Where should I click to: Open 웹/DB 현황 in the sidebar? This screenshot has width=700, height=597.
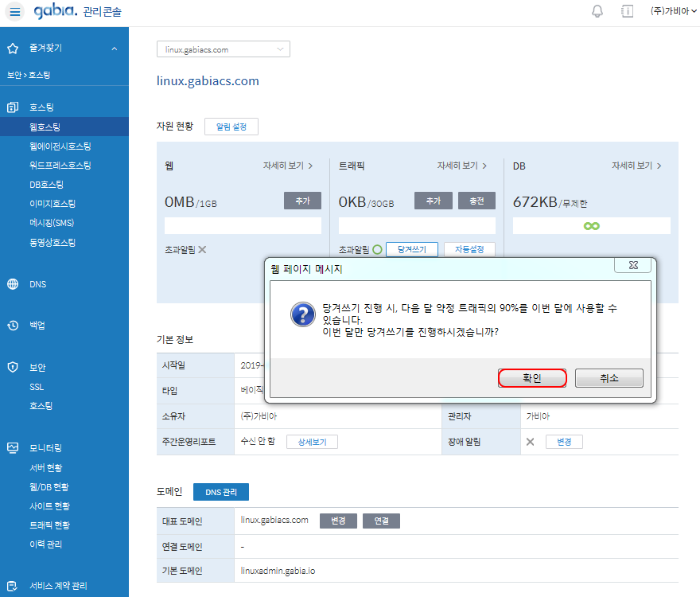click(x=49, y=487)
